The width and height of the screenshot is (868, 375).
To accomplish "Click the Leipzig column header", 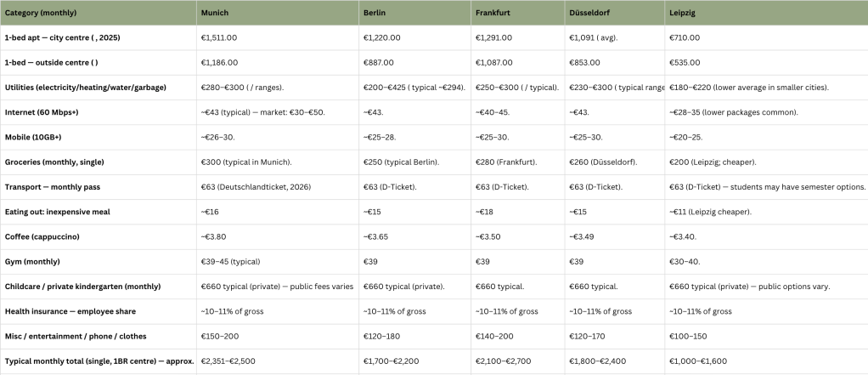I will (682, 14).
